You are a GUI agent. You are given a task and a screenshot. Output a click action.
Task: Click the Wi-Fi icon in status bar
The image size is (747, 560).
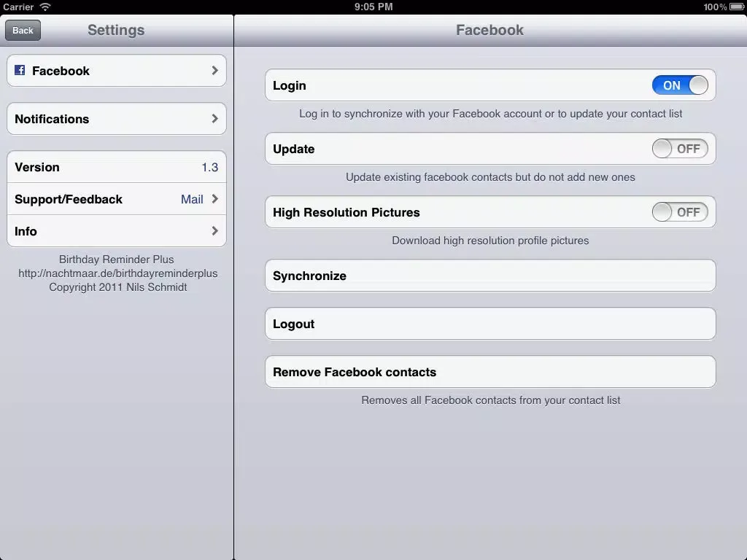(x=45, y=7)
